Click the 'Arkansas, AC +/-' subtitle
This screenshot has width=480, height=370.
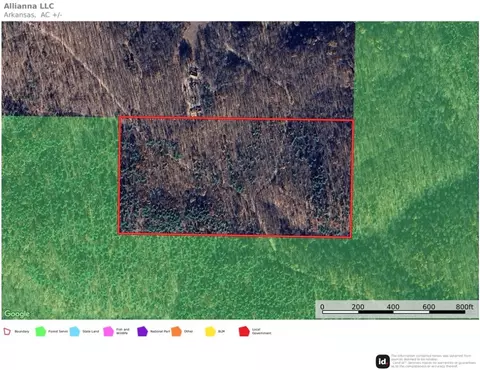pos(33,15)
